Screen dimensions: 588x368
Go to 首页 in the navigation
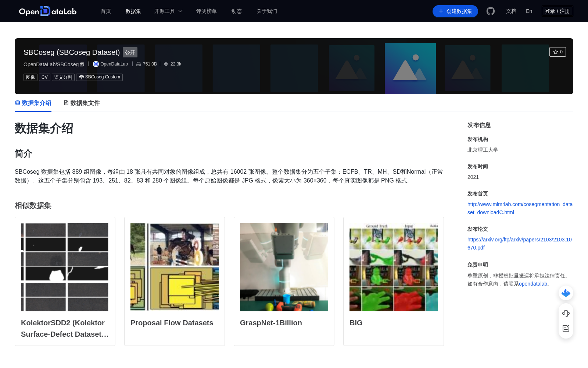click(x=106, y=11)
